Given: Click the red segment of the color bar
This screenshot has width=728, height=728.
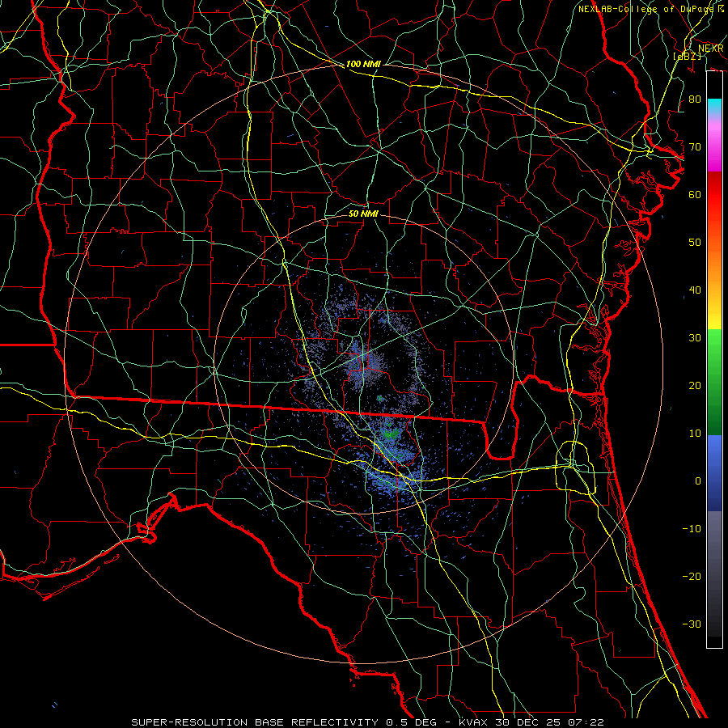Looking at the screenshot, I should pos(714,195).
